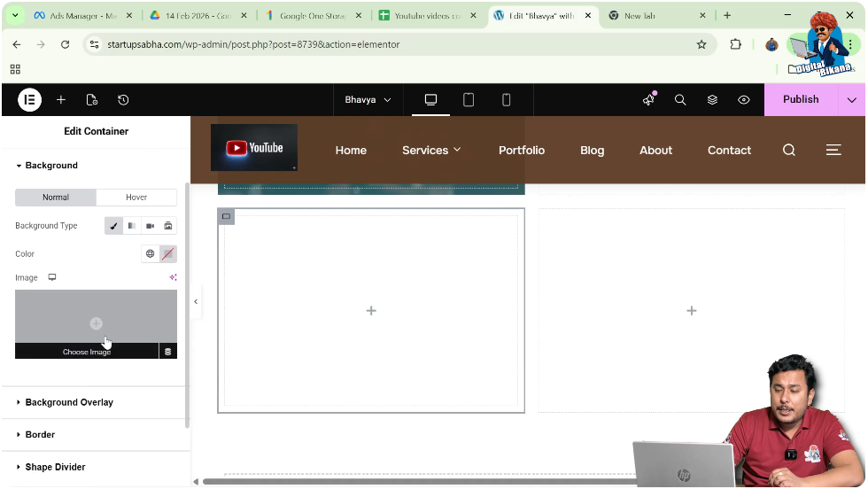Open the Structure layers icon
Screen dimensions: 868x489
click(x=712, y=100)
